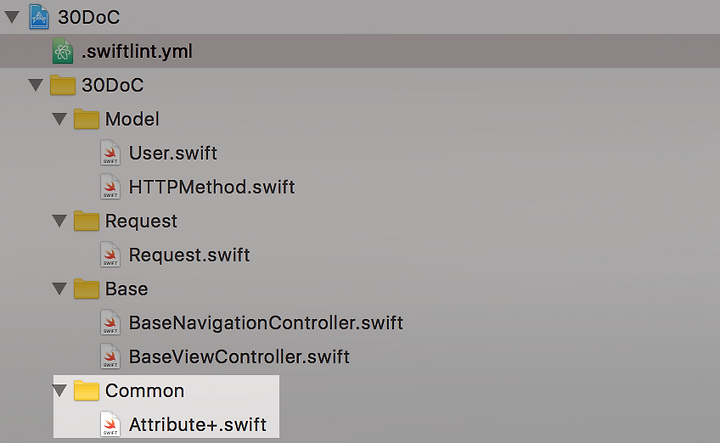Collapse the Request group triangle
Screen dimensions: 720x443
coord(60,221)
